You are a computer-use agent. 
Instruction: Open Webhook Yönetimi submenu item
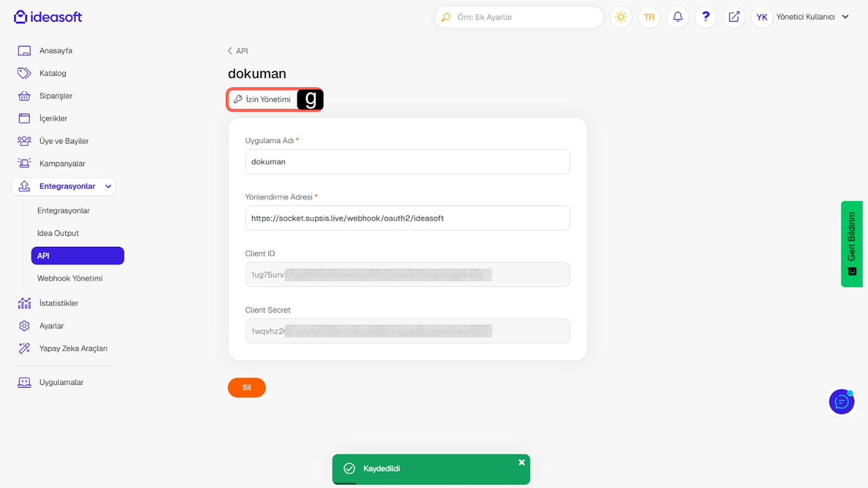70,278
